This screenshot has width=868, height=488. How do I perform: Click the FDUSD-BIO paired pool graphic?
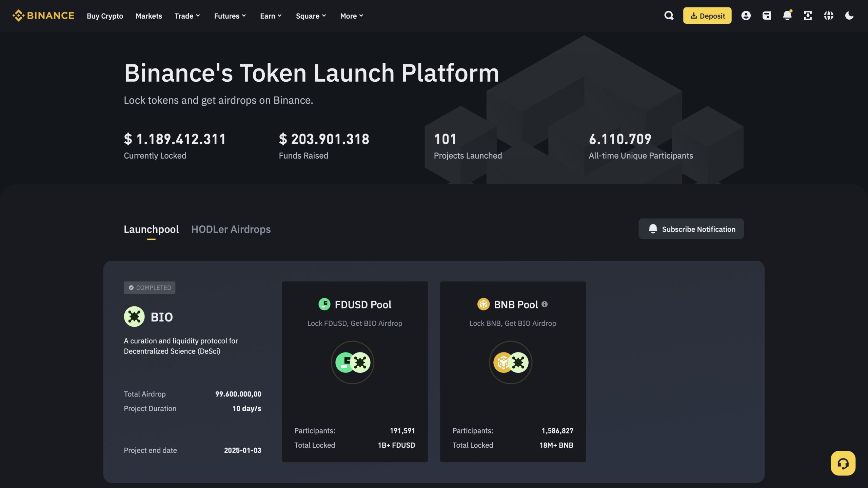[x=353, y=362]
